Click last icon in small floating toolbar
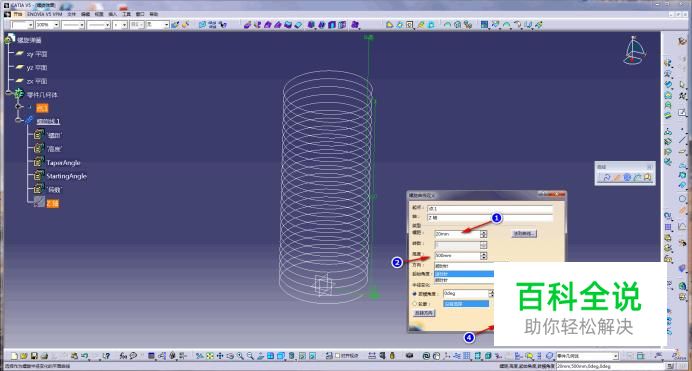This screenshot has width=692, height=371. (647, 177)
